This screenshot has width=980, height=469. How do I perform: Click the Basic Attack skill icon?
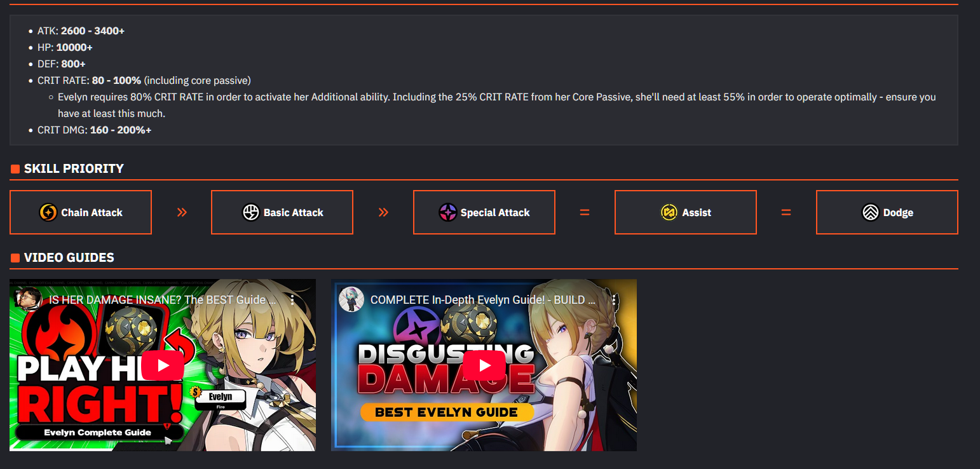click(251, 212)
